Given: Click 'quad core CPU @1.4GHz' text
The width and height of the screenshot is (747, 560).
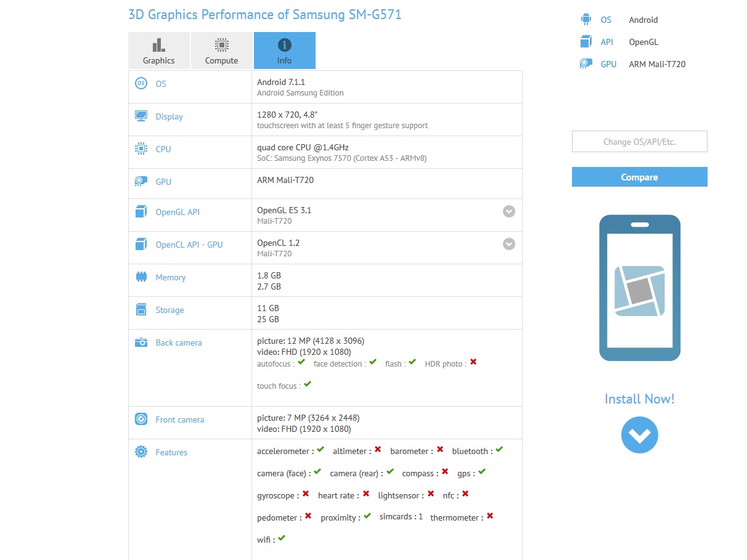Looking at the screenshot, I should point(303,147).
